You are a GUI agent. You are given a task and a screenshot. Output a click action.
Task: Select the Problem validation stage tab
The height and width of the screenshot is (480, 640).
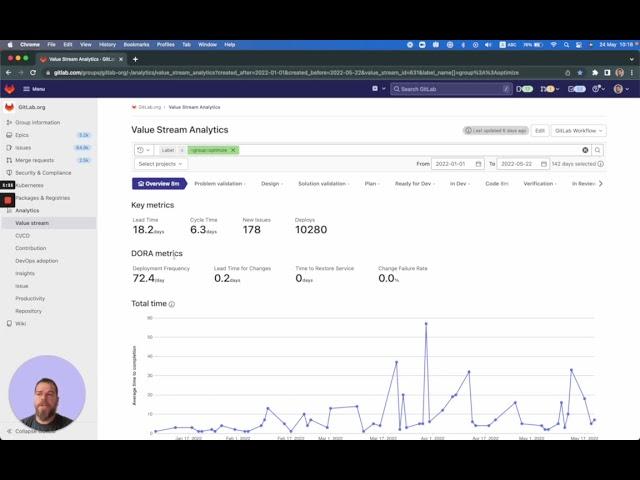pos(220,184)
